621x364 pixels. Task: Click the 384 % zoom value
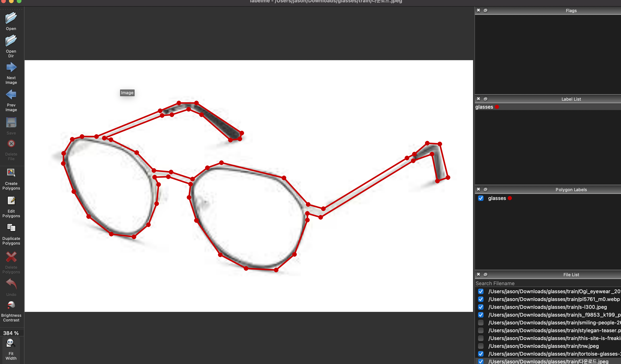click(x=11, y=333)
